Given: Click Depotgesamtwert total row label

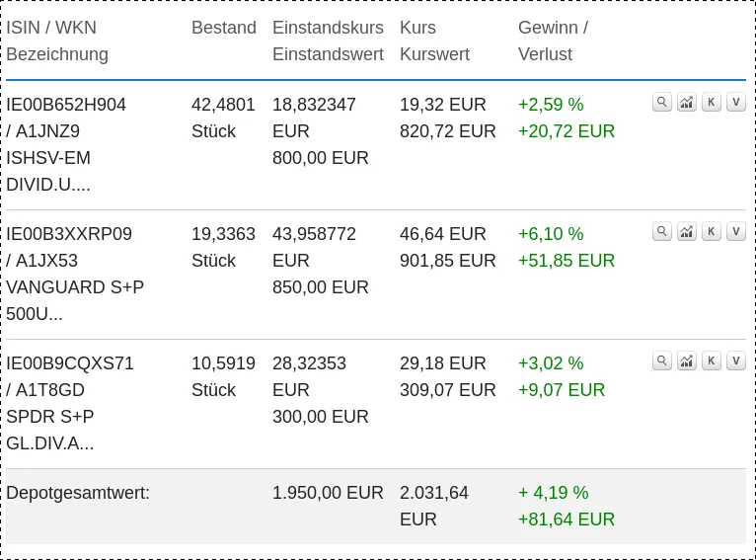Looking at the screenshot, I should (78, 493).
